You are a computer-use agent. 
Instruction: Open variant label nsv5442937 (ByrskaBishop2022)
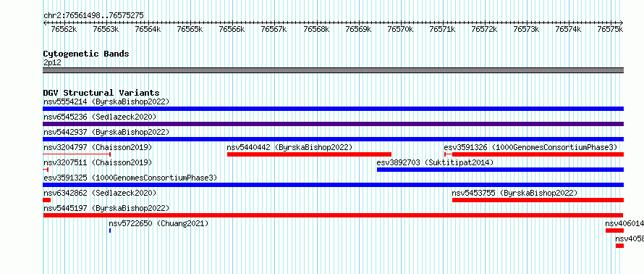click(x=106, y=132)
